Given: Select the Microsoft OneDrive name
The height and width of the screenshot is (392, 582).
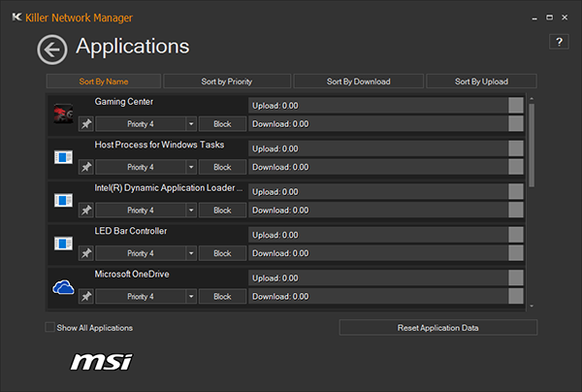Looking at the screenshot, I should coord(132,274).
